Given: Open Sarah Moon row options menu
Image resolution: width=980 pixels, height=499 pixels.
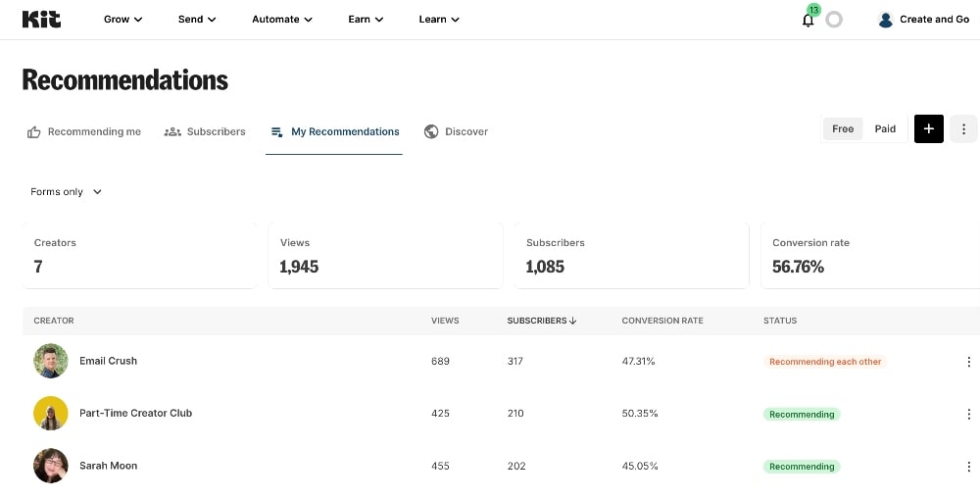Looking at the screenshot, I should [x=969, y=467].
